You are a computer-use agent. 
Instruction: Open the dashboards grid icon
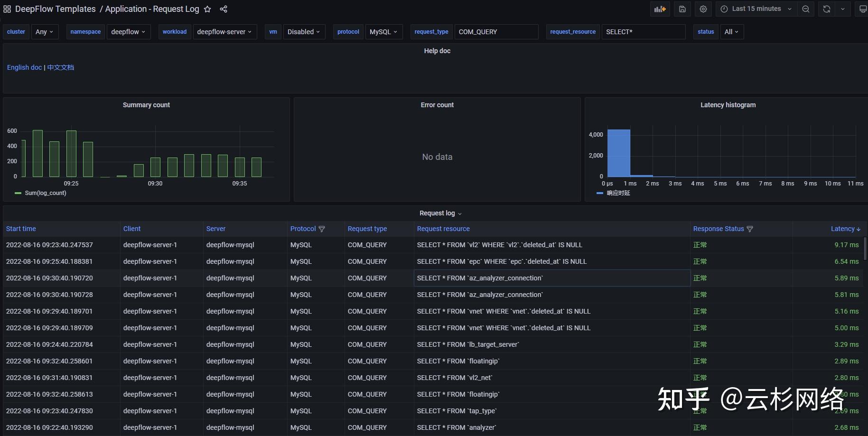click(x=7, y=9)
